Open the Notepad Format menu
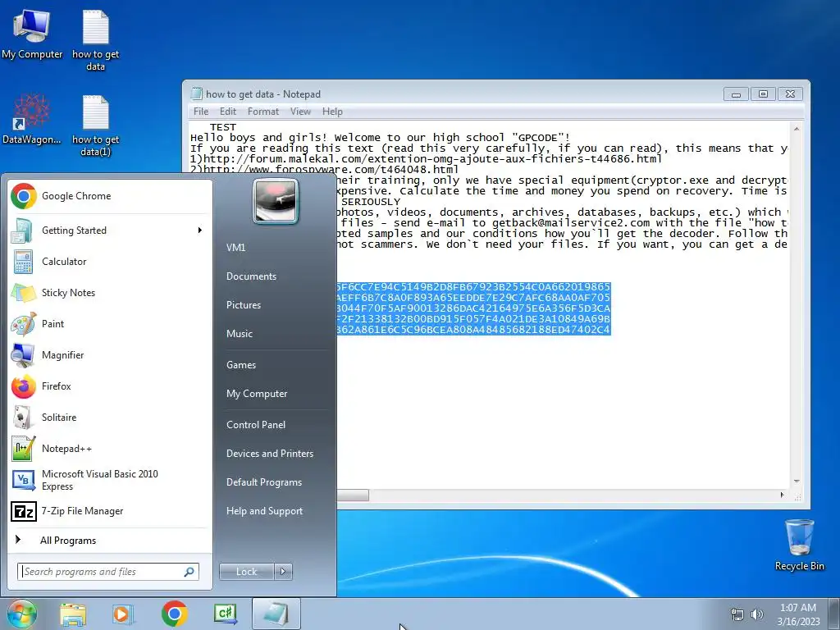Image resolution: width=840 pixels, height=630 pixels. pos(263,112)
